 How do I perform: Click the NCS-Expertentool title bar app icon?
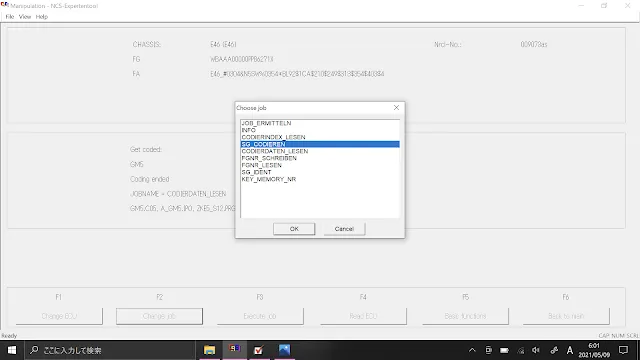(x=4, y=5)
